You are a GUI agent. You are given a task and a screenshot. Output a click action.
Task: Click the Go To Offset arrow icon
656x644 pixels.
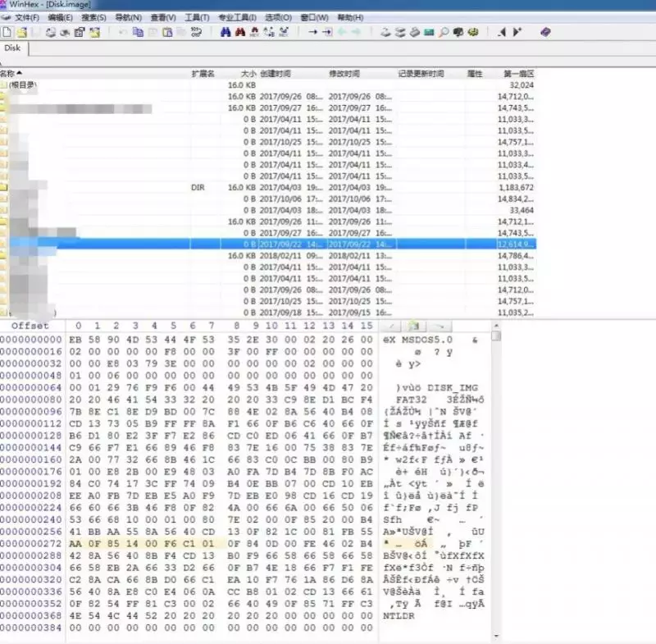pos(312,32)
